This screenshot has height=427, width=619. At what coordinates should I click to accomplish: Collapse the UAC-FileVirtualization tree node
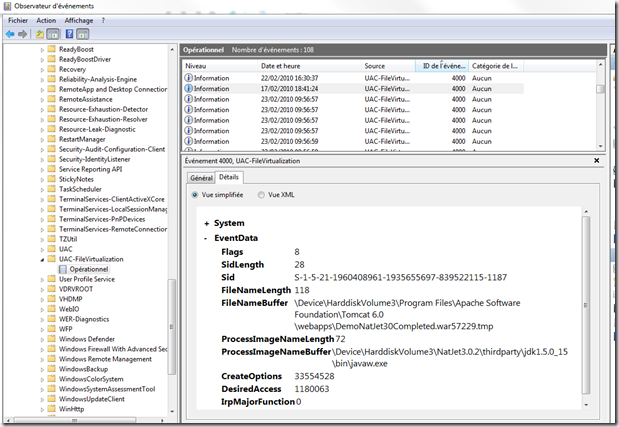point(42,259)
